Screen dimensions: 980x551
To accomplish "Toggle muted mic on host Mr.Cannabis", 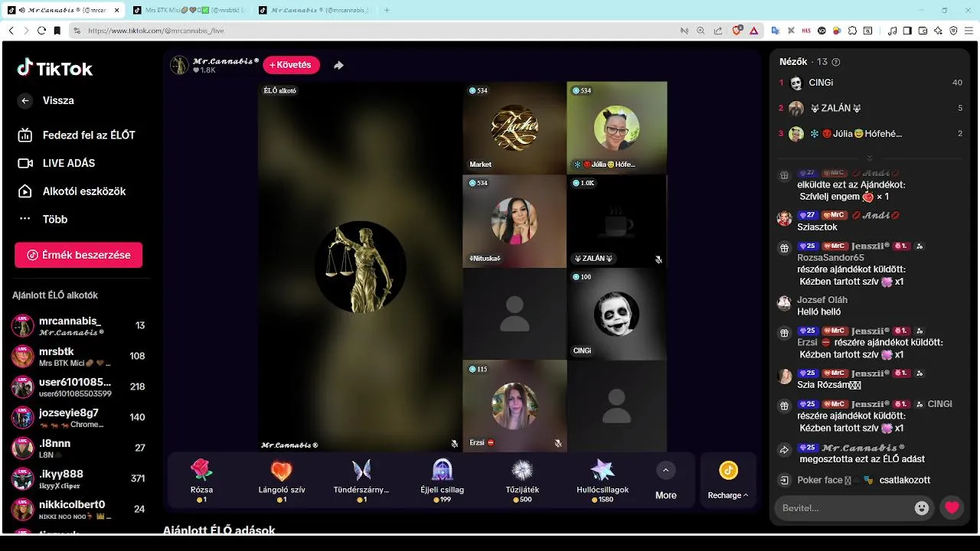I will (x=454, y=444).
